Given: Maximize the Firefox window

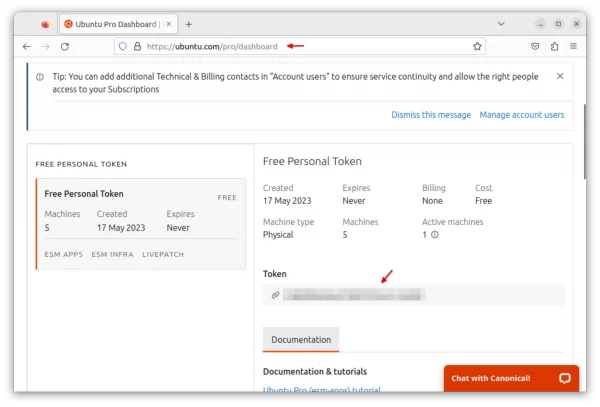Looking at the screenshot, I should point(558,24).
